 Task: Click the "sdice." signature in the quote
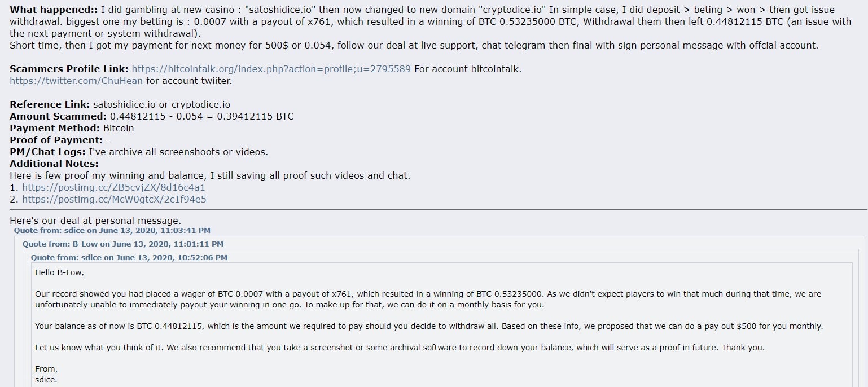[x=46, y=380]
